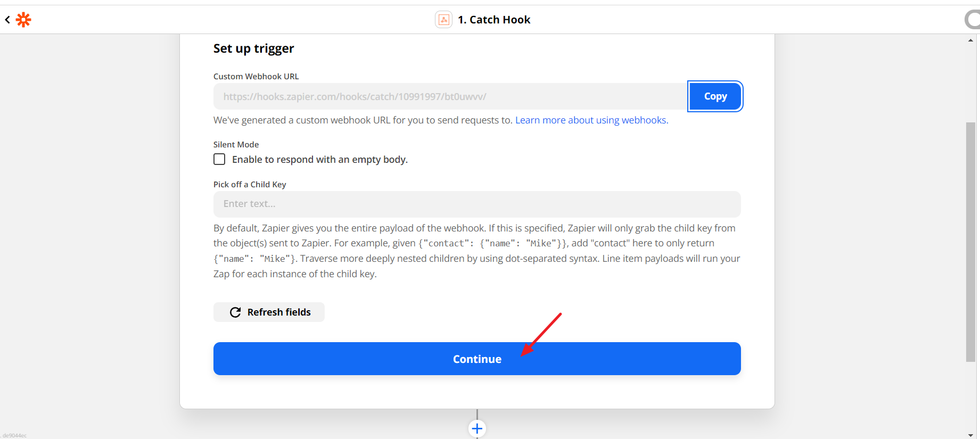Click the scrollbar down arrow
The height and width of the screenshot is (439, 980).
pyautogui.click(x=970, y=435)
